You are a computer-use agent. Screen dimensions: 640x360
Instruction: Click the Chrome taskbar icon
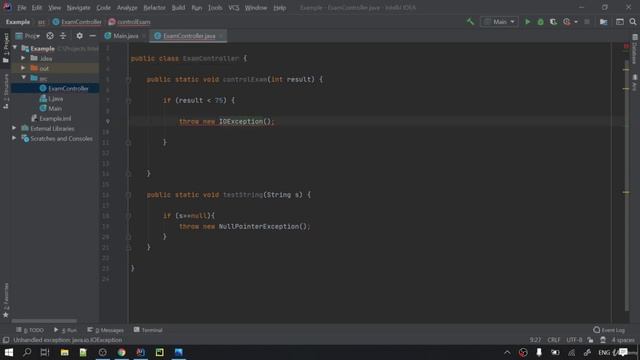[x=122, y=352]
